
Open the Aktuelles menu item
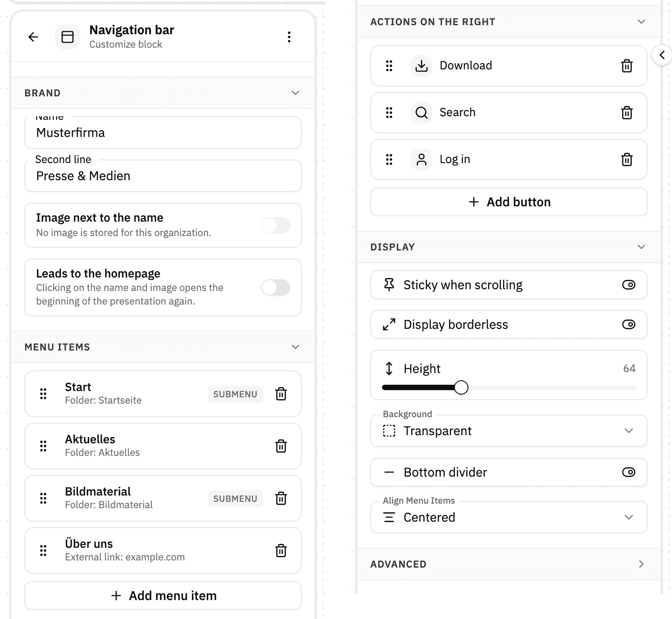click(163, 446)
